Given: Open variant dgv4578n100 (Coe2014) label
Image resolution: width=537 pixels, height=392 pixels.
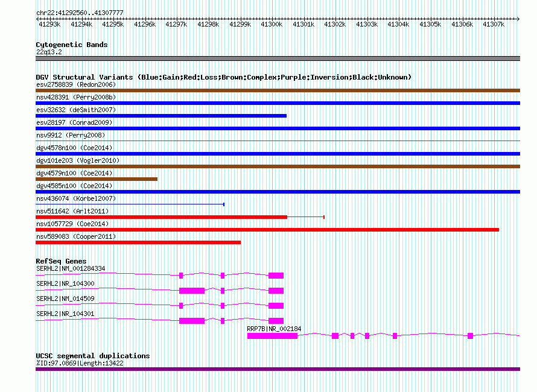Looking at the screenshot, I should click(74, 148).
